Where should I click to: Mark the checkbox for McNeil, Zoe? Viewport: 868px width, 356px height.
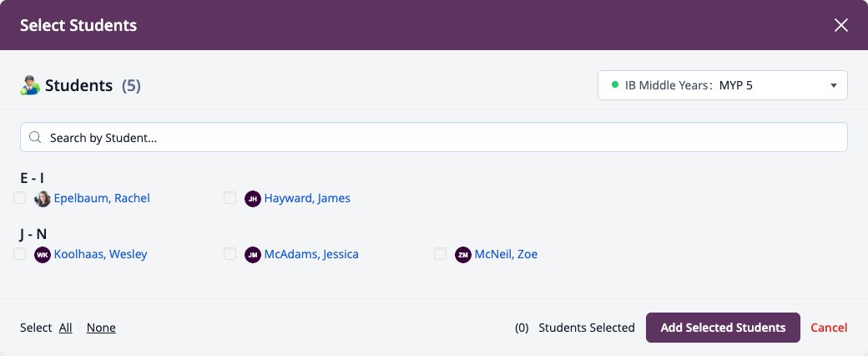[441, 254]
